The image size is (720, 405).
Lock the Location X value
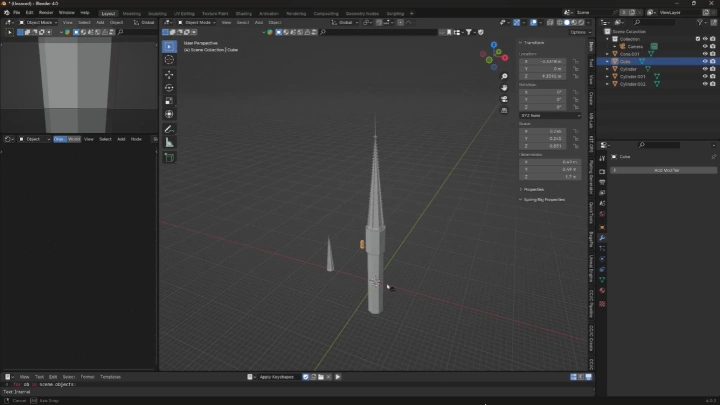tap(575, 61)
